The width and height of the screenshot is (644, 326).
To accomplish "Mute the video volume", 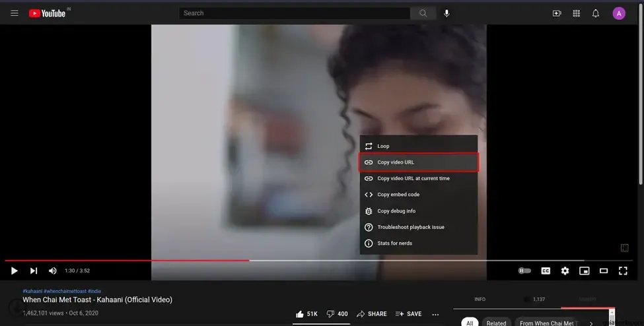I will point(53,271).
